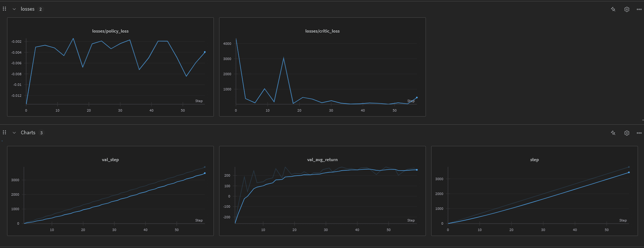Grab the drag handle of losses section
Viewport: 644px width, 248px height.
[4, 9]
